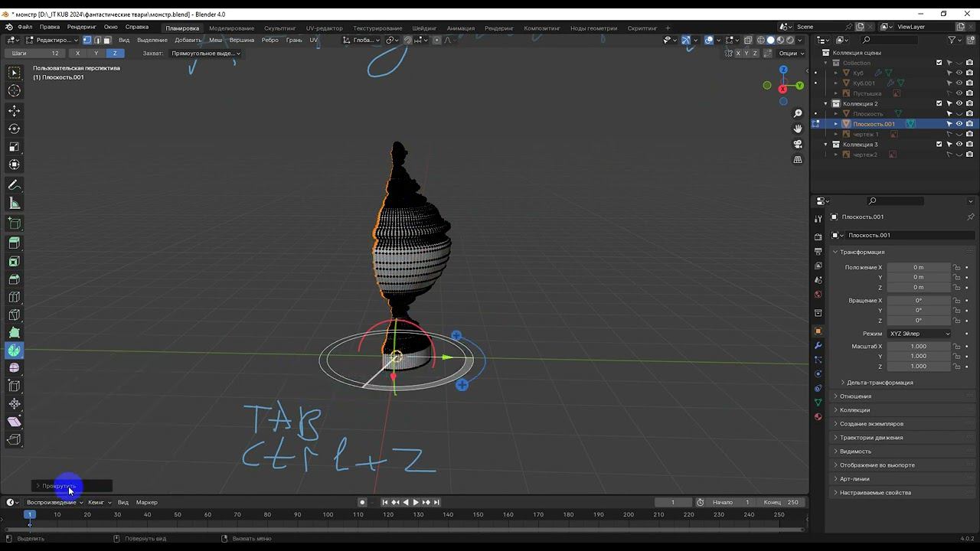Select the Move tool
This screenshot has width=980, height=551.
pyautogui.click(x=15, y=111)
